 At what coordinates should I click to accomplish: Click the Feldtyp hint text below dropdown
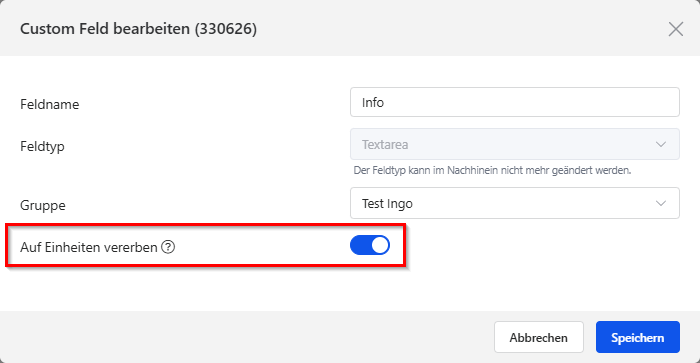tap(492, 170)
